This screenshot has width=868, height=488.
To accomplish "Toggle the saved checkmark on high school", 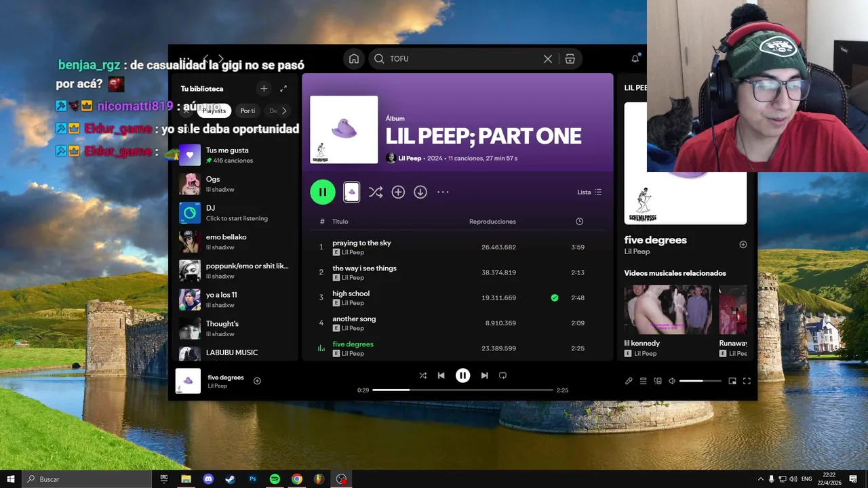I will (555, 298).
